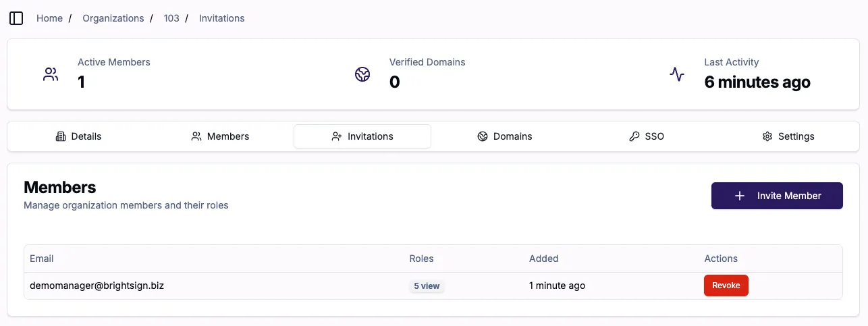Image resolution: width=868 pixels, height=326 pixels.
Task: Click the plus icon on Invite Member
Action: (740, 196)
